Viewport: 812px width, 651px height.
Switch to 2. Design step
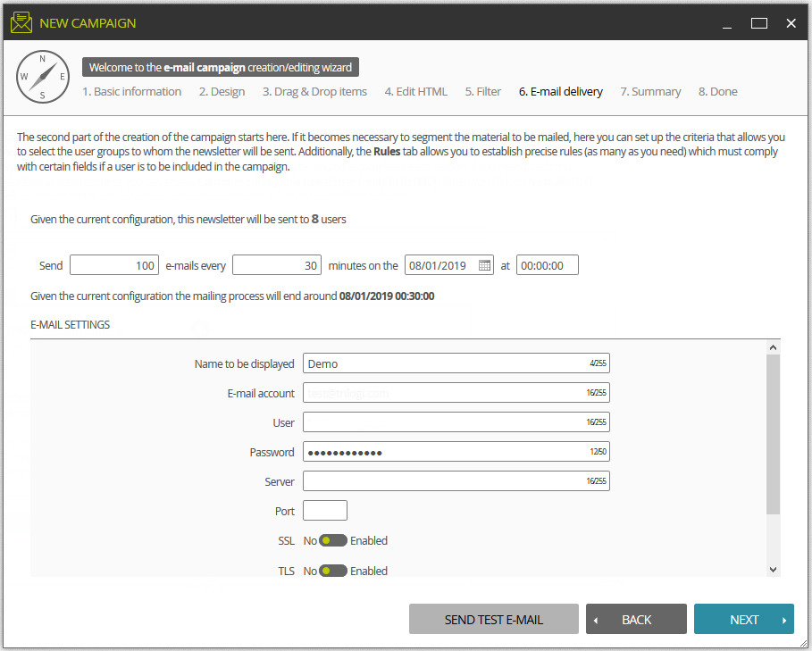(222, 92)
